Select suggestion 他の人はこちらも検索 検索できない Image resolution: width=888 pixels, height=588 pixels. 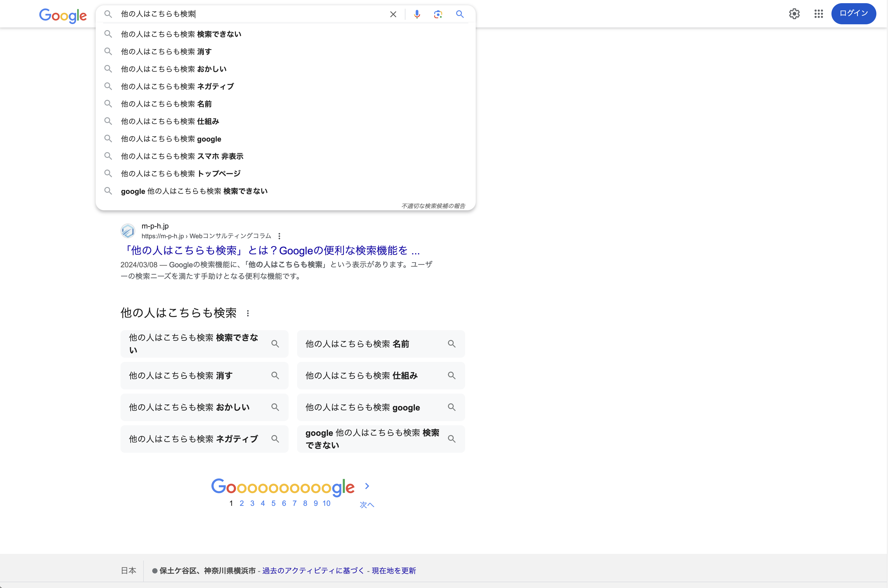tap(285, 34)
